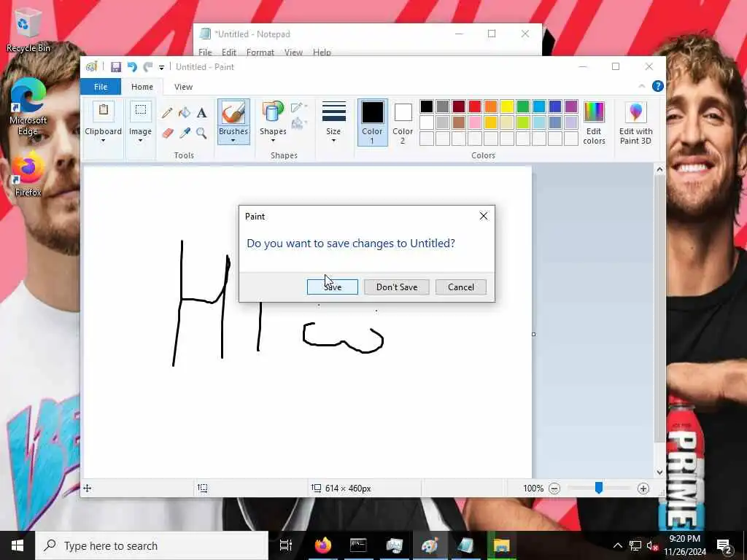
Task: Open the Windows Start menu
Action: click(18, 545)
